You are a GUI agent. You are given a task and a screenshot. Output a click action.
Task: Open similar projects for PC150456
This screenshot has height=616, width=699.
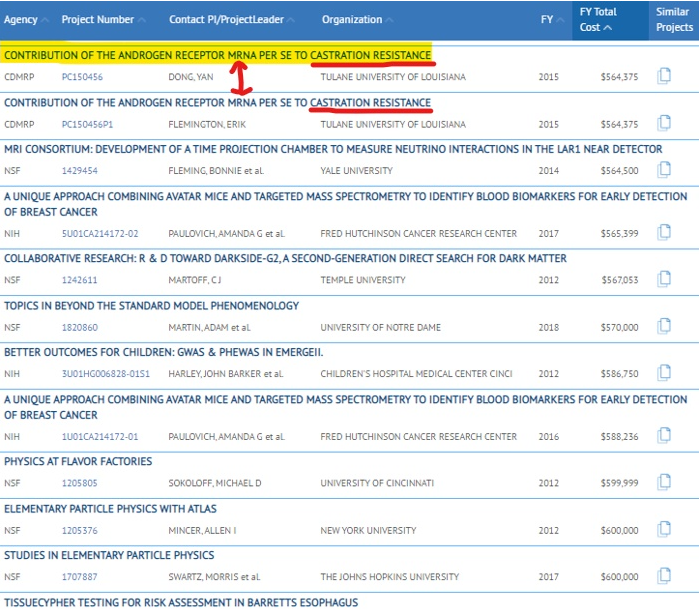[664, 76]
